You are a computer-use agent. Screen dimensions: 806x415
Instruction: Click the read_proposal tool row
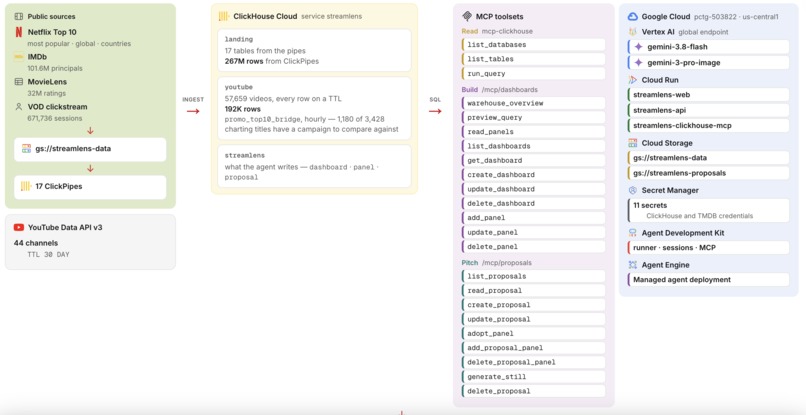[534, 291]
